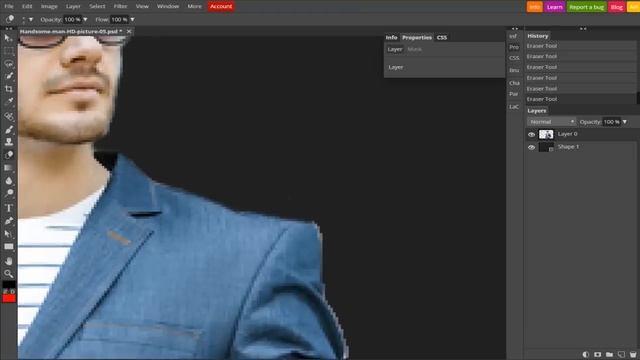Image resolution: width=640 pixels, height=360 pixels.
Task: Toggle the toolbar width using top arrows
Action: (9, 29)
